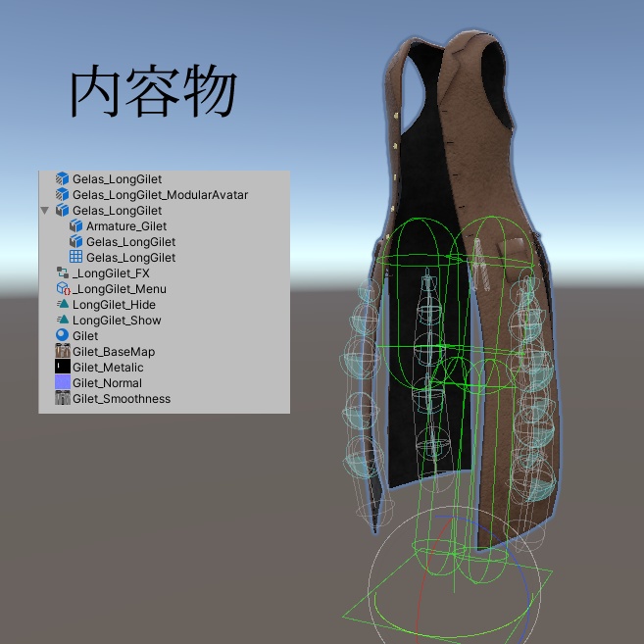Select the Gilet_Smoothness texture thumbnail
This screenshot has height=644, width=644.
click(x=63, y=398)
